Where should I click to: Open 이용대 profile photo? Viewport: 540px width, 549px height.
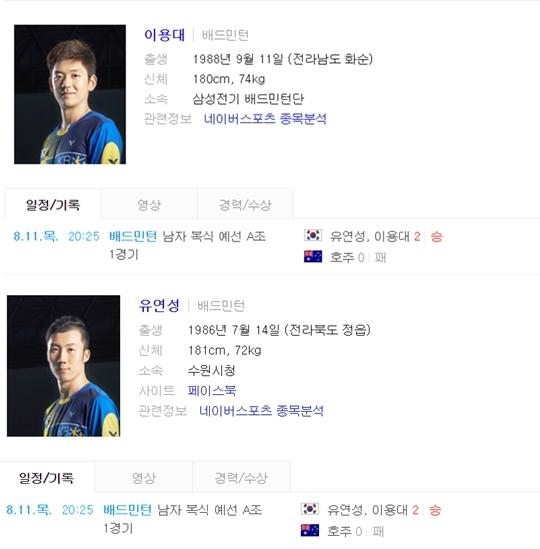(70, 94)
